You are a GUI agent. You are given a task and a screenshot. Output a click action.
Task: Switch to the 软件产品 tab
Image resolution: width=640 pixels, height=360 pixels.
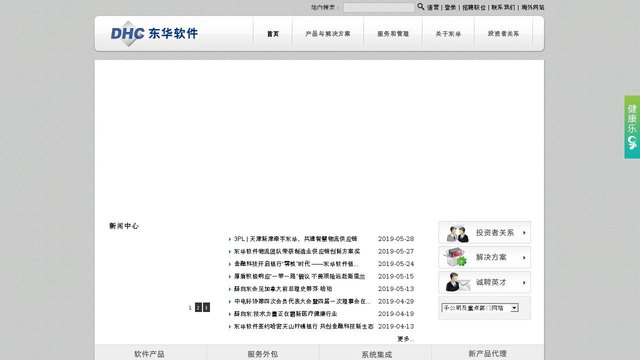[149, 353]
